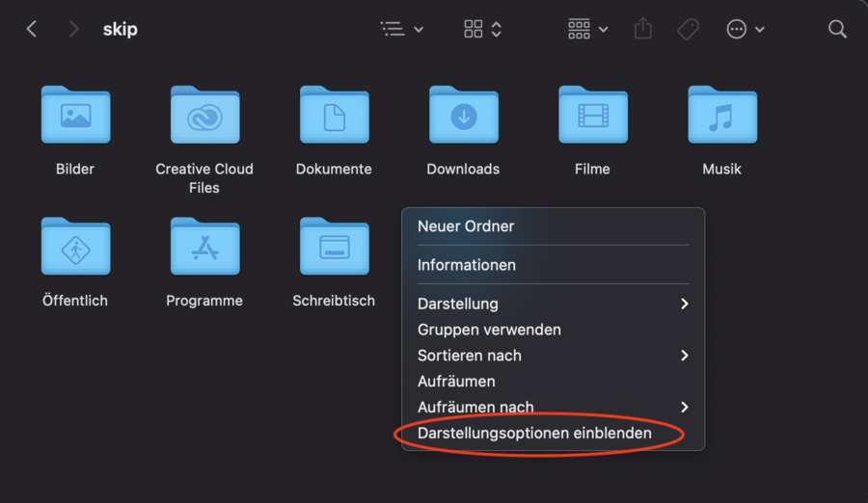Click the Schreibtisch folder name label
Viewport: 868px width, 503px height.
(x=334, y=301)
